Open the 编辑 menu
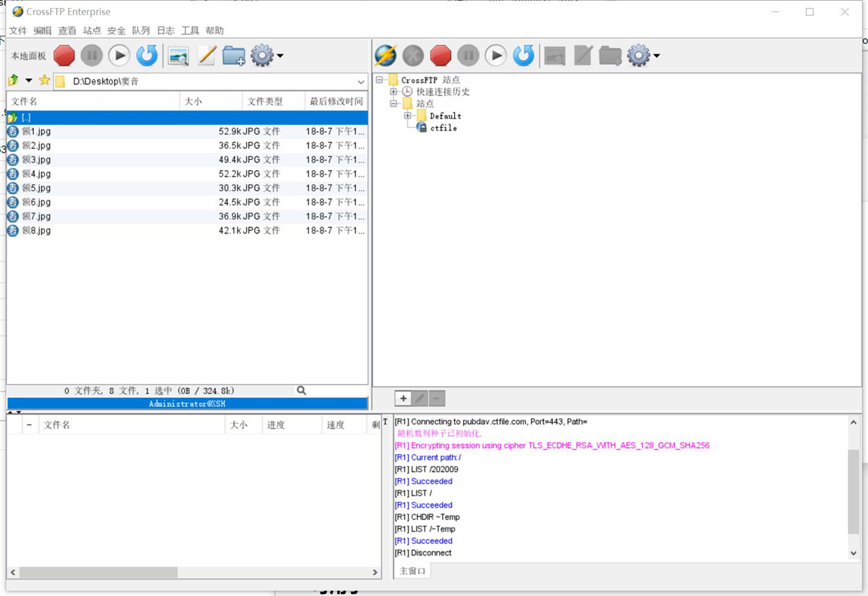This screenshot has height=596, width=868. 43,30
